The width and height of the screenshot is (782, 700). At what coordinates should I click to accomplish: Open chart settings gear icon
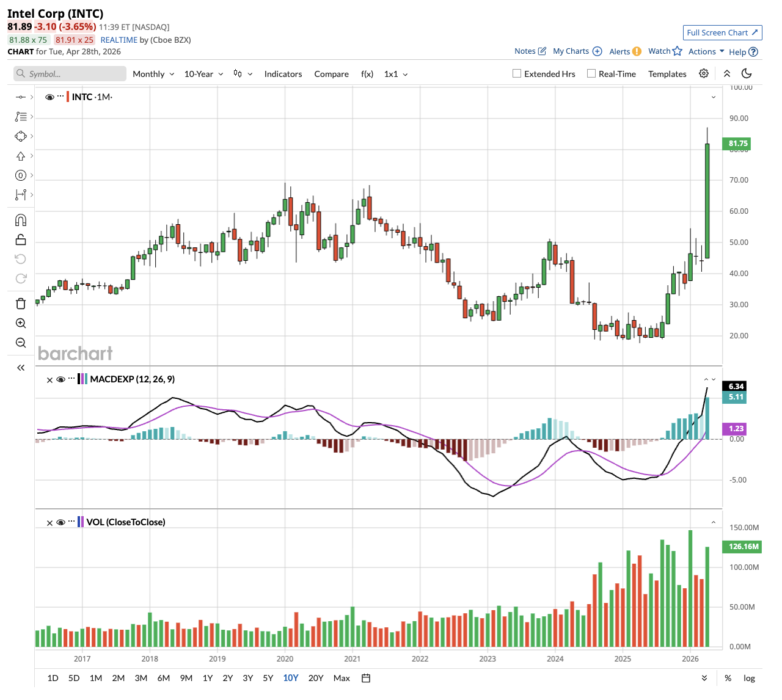click(704, 74)
